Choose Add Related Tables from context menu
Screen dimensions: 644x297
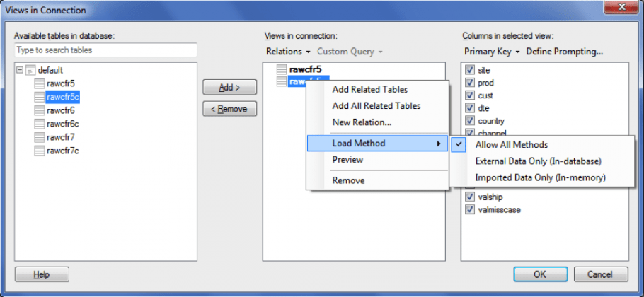click(x=369, y=89)
